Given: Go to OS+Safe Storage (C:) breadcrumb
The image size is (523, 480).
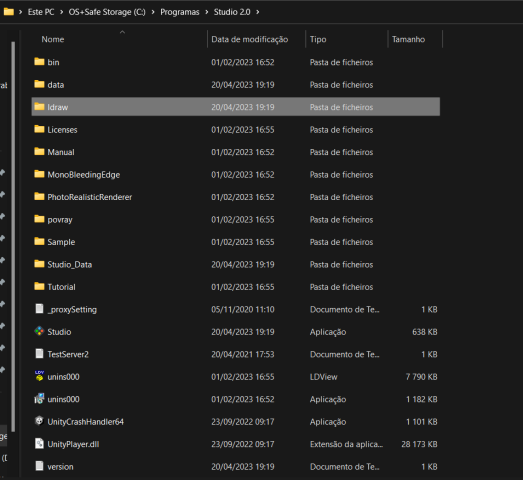Looking at the screenshot, I should tap(107, 12).
